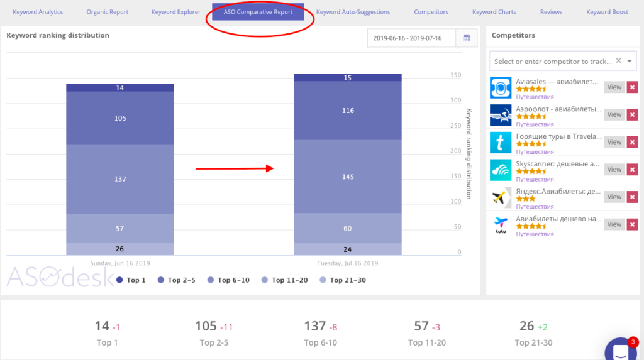Click the Яндекс.Авиабилеты: де... app title
The width and height of the screenshot is (644, 360).
(x=558, y=191)
